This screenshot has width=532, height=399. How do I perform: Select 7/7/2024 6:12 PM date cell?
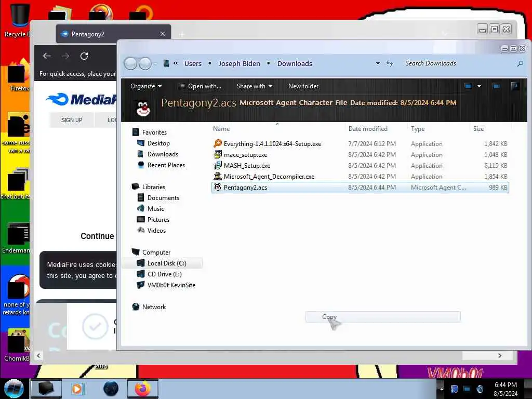click(x=372, y=143)
